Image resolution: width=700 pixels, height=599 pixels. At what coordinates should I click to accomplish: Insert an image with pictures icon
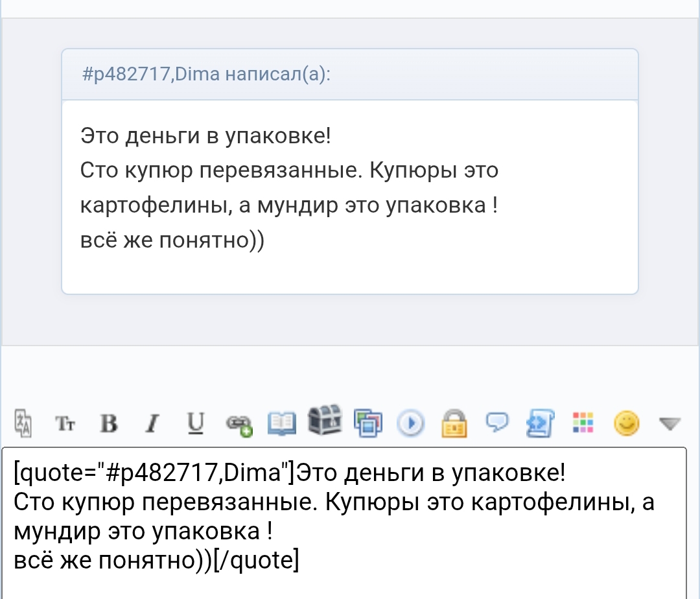[x=368, y=423]
